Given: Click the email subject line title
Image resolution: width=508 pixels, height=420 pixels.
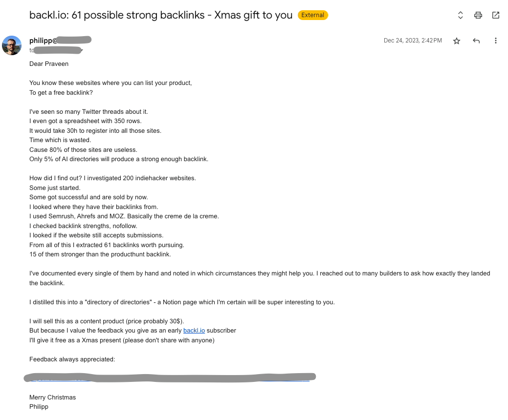Looking at the screenshot, I should click(x=160, y=15).
